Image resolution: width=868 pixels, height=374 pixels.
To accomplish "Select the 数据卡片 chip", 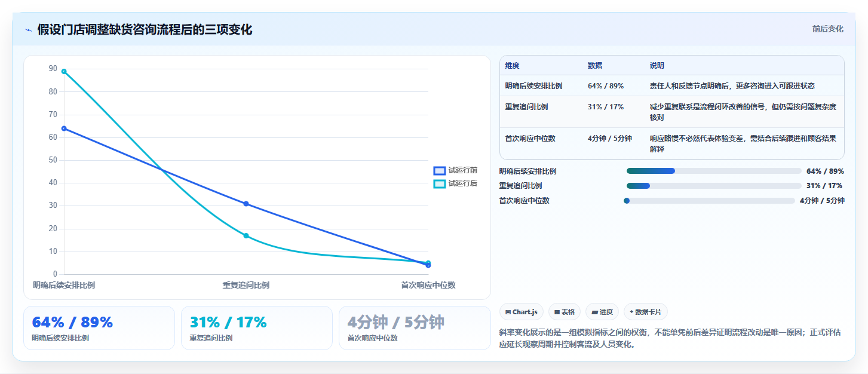I will tap(645, 312).
